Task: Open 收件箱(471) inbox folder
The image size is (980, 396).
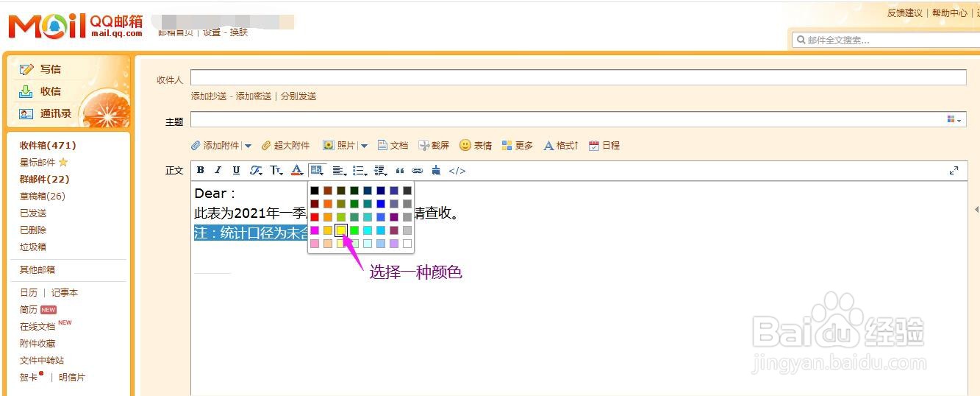Action: click(x=48, y=145)
